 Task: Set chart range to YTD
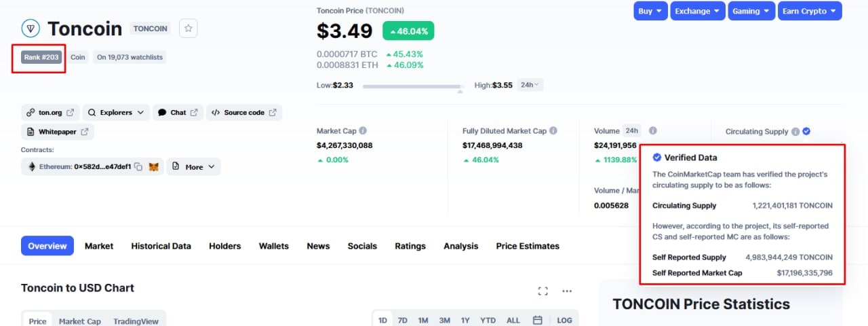click(x=488, y=321)
